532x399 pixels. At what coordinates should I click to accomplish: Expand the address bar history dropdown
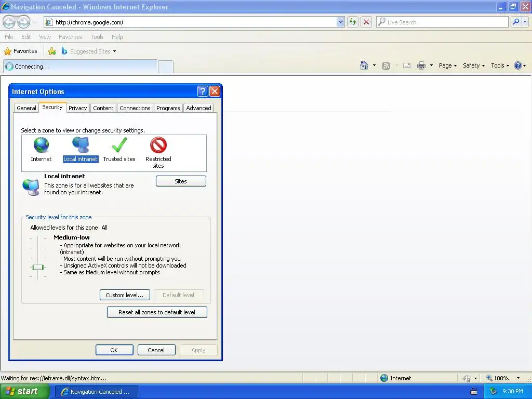(340, 22)
